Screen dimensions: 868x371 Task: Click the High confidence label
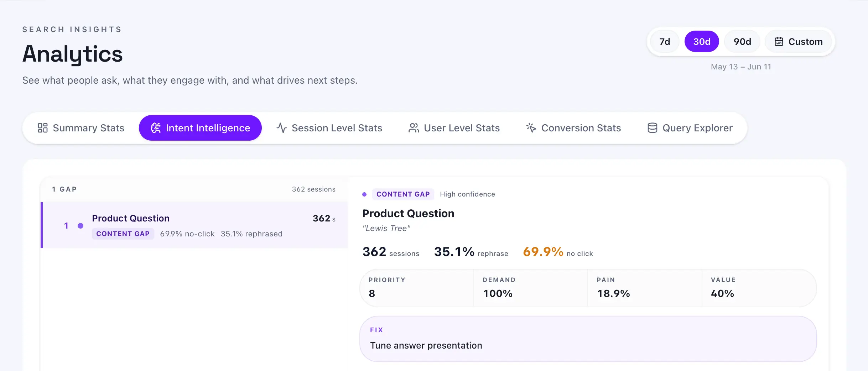tap(467, 194)
